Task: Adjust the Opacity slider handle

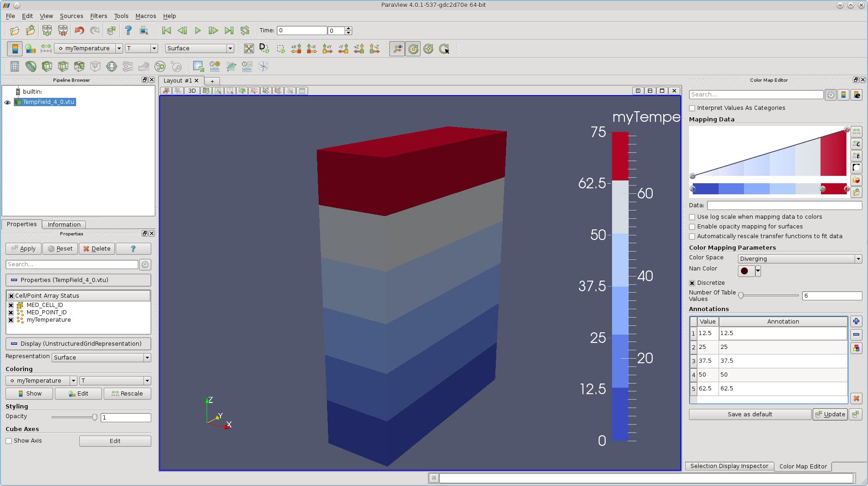Action: [95, 417]
